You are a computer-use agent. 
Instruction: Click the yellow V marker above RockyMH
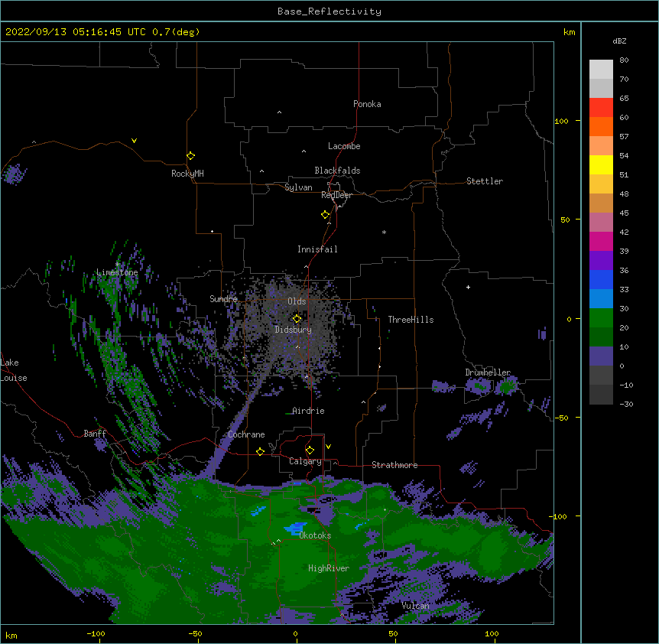click(x=134, y=141)
